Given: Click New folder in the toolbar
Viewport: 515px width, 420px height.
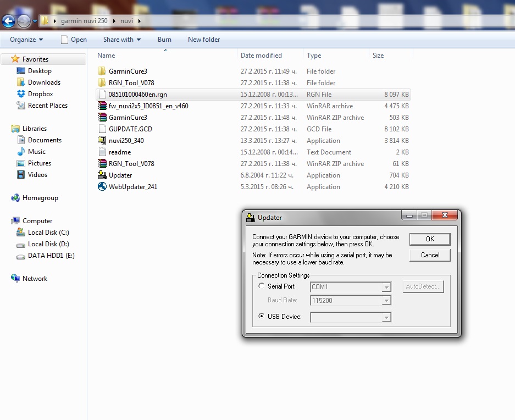Looking at the screenshot, I should (x=204, y=40).
